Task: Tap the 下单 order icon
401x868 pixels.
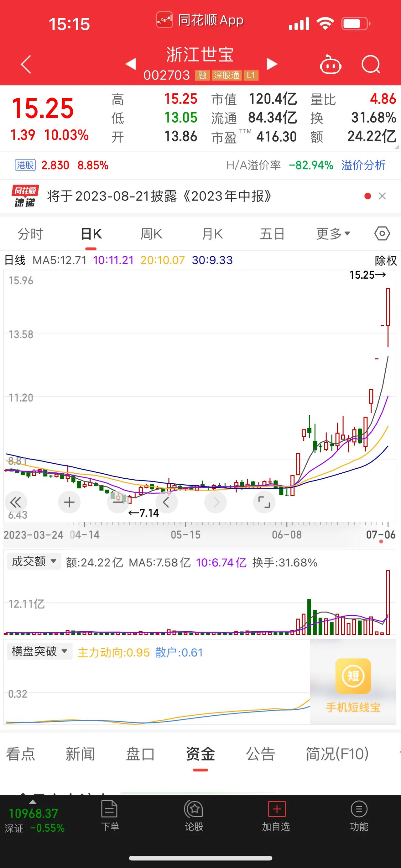Action: click(110, 816)
